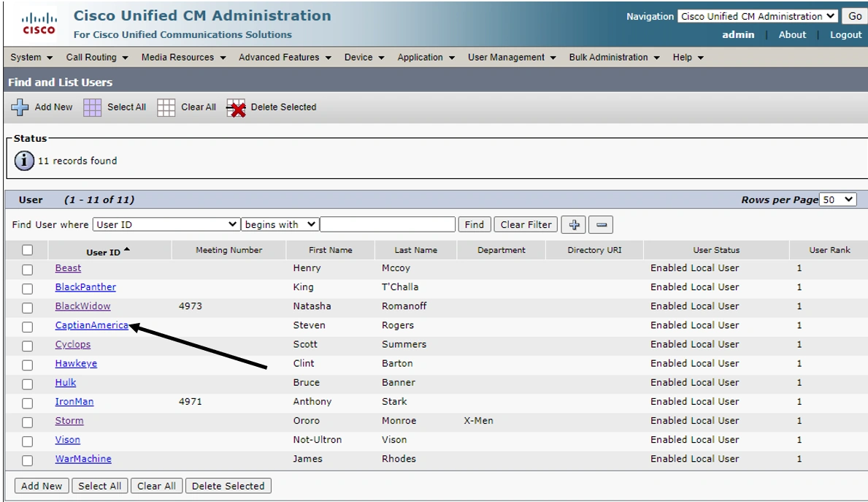868x502 pixels.
Task: Open the IronMan user link
Action: click(74, 402)
